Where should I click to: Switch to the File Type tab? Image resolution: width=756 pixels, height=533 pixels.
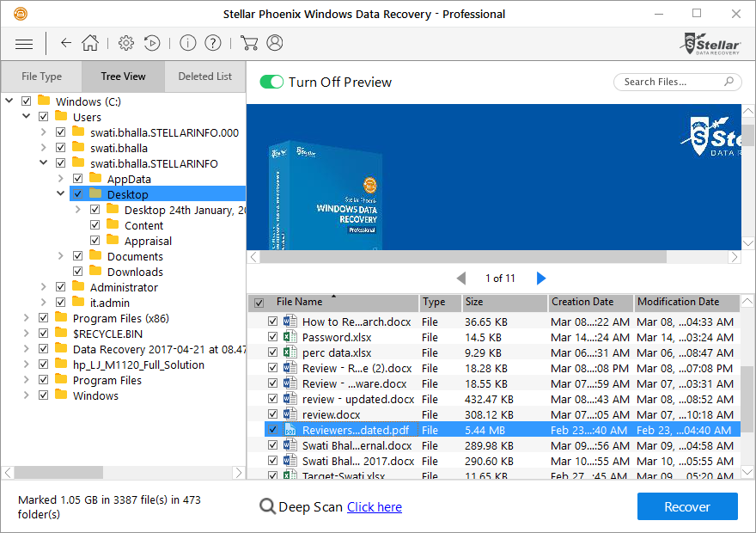coord(41,77)
